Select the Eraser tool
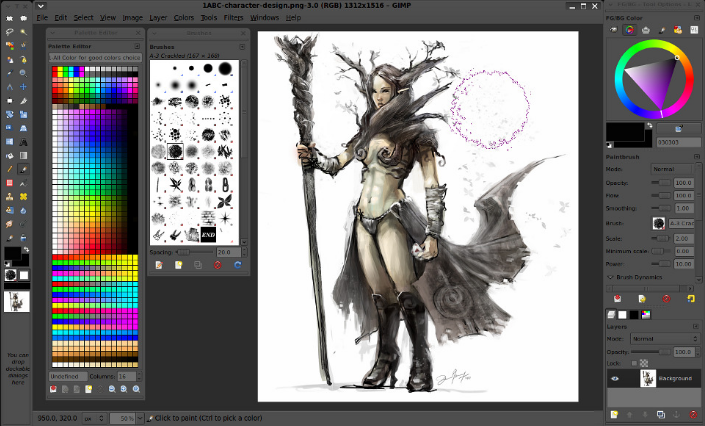Image resolution: width=705 pixels, height=426 pixels. 9,183
